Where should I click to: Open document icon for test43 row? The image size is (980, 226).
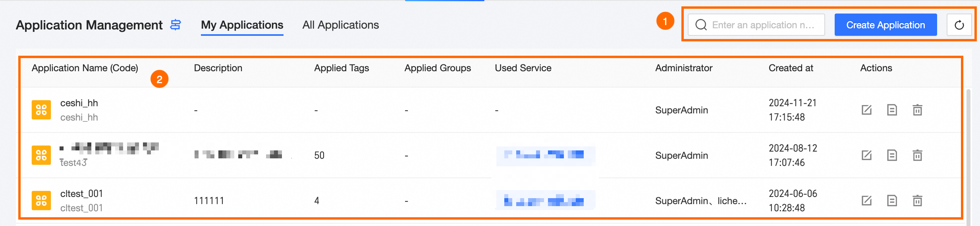coord(892,155)
